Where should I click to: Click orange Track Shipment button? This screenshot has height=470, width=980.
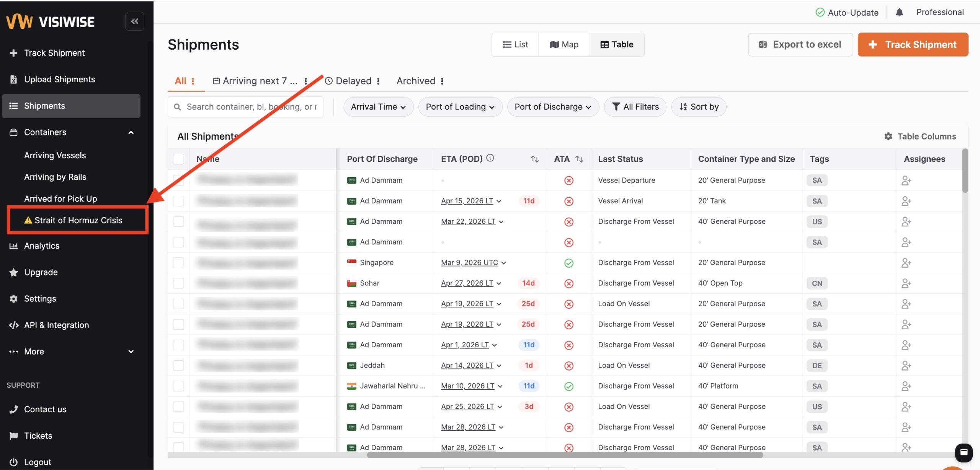point(913,44)
